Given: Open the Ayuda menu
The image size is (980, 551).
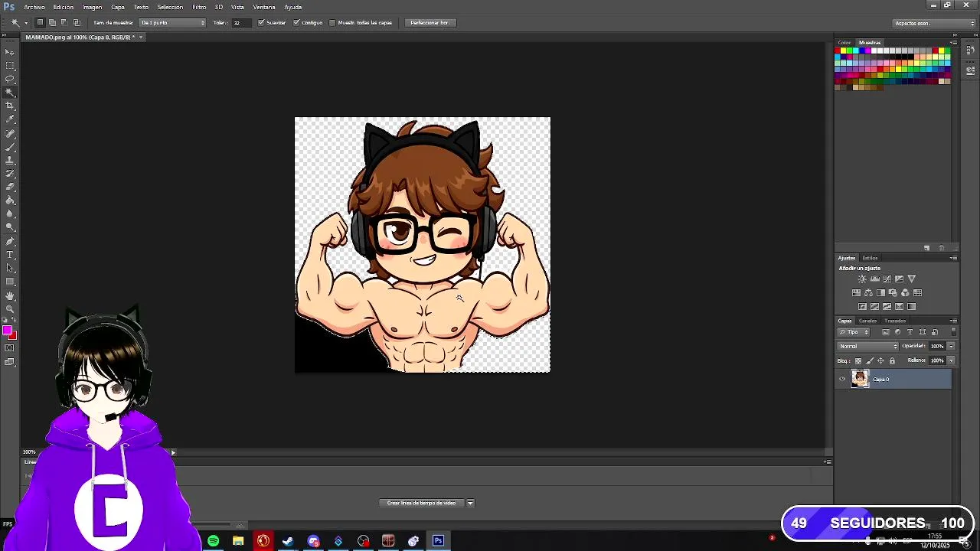Looking at the screenshot, I should coord(293,7).
